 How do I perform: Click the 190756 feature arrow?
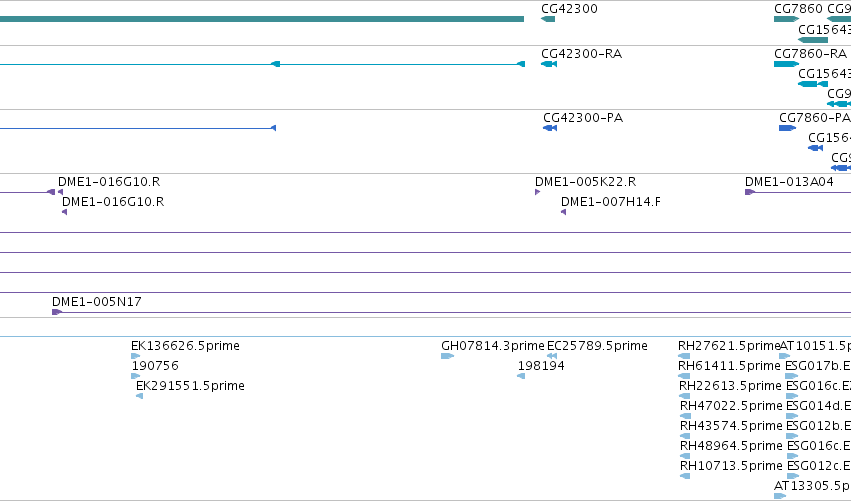(136, 376)
